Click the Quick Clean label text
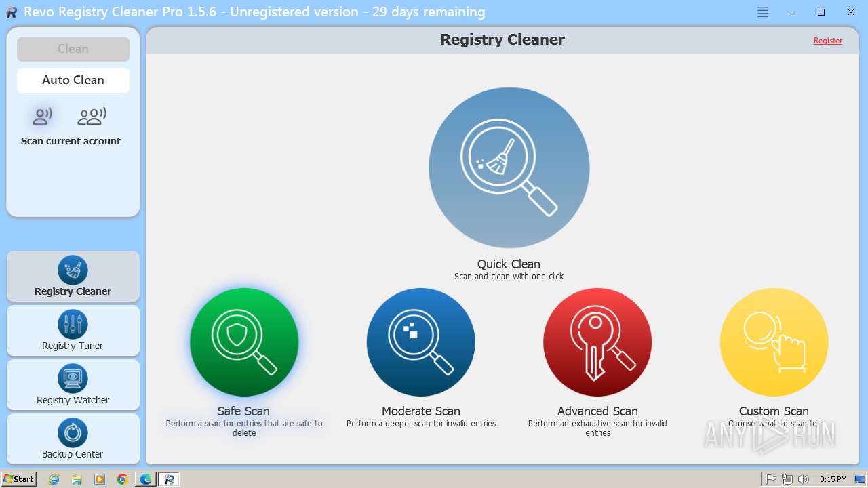Screen dimensions: 868x488 pos(509,264)
